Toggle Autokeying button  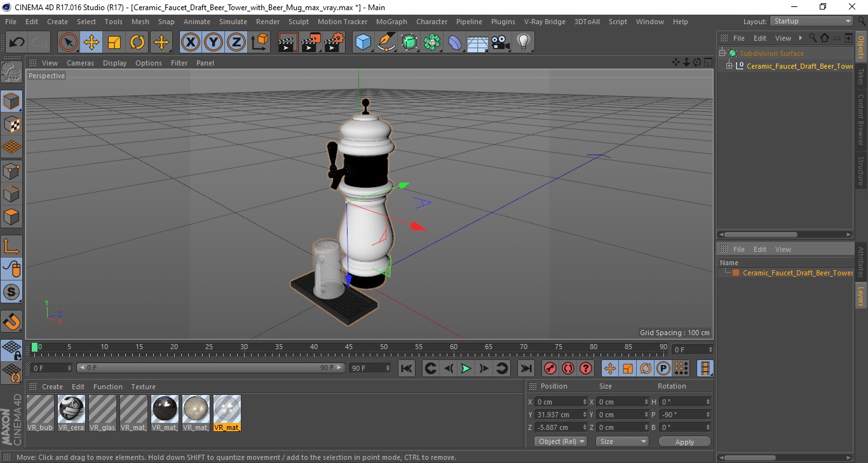[x=568, y=368]
